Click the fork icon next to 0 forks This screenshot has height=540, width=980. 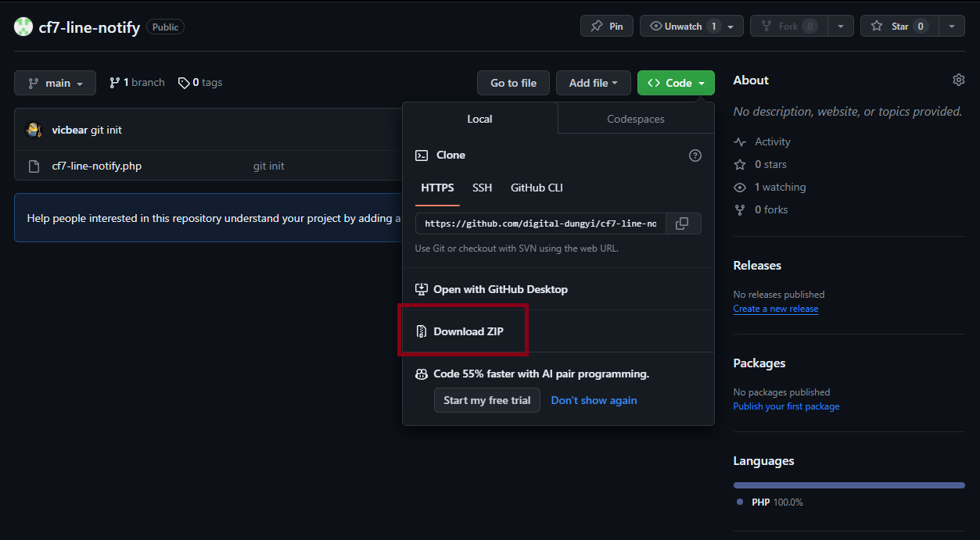[x=740, y=210]
